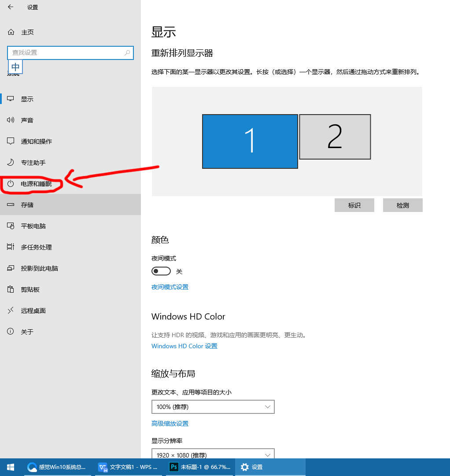Click the back arrow at top left
The width and height of the screenshot is (450, 476).
pyautogui.click(x=10, y=7)
